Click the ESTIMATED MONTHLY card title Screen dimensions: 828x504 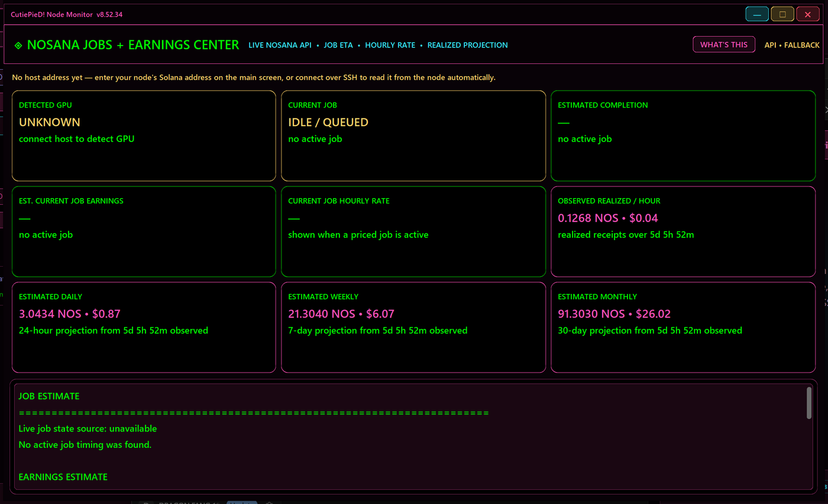[597, 297]
